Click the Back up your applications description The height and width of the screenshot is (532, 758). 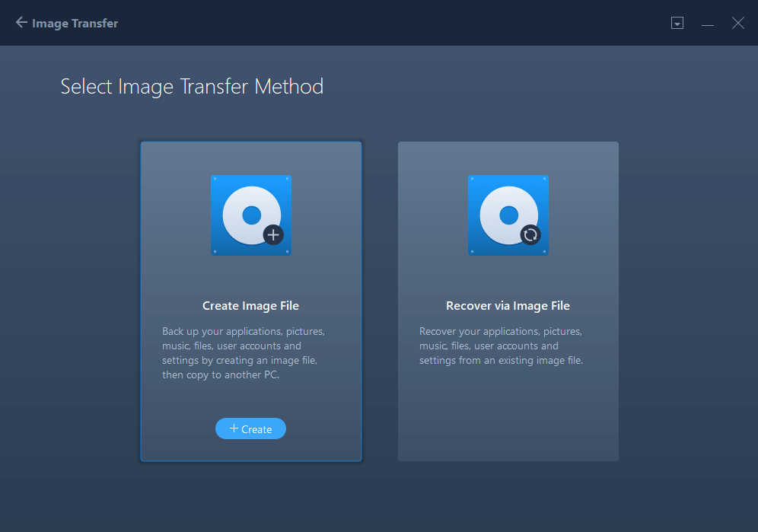click(x=244, y=353)
